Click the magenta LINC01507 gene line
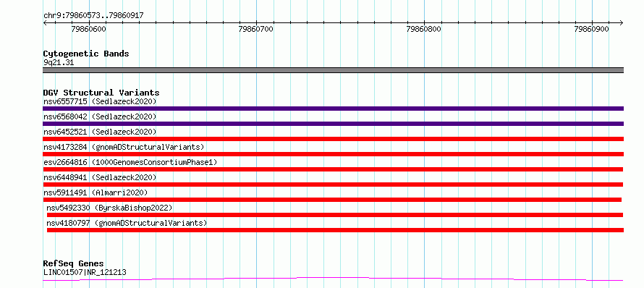Screen dimensions: 644x288 [333, 279]
